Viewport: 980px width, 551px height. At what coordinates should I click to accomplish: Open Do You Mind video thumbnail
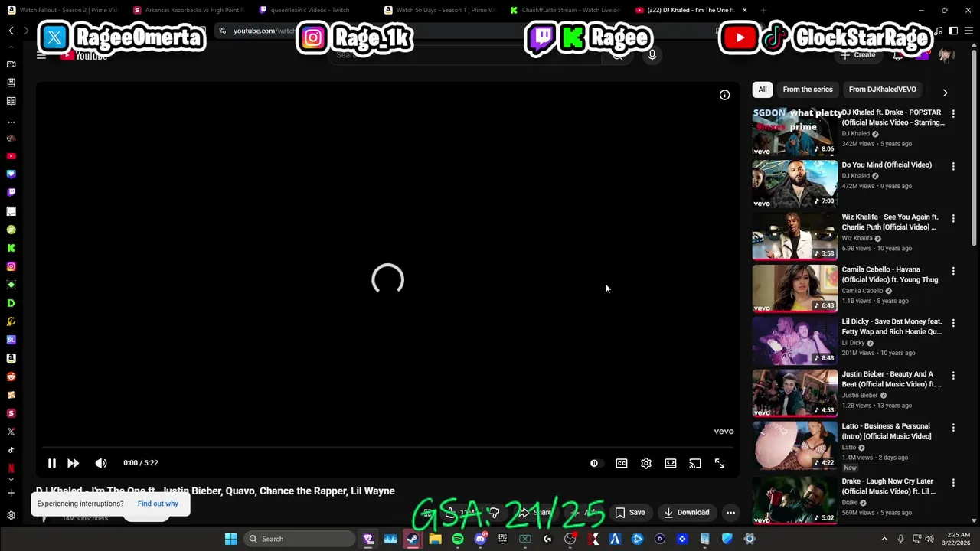(x=795, y=184)
